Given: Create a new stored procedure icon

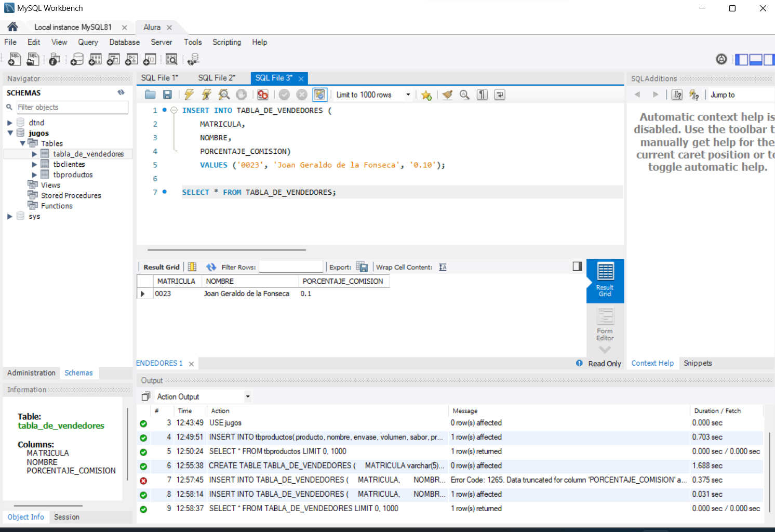Looking at the screenshot, I should 131,59.
